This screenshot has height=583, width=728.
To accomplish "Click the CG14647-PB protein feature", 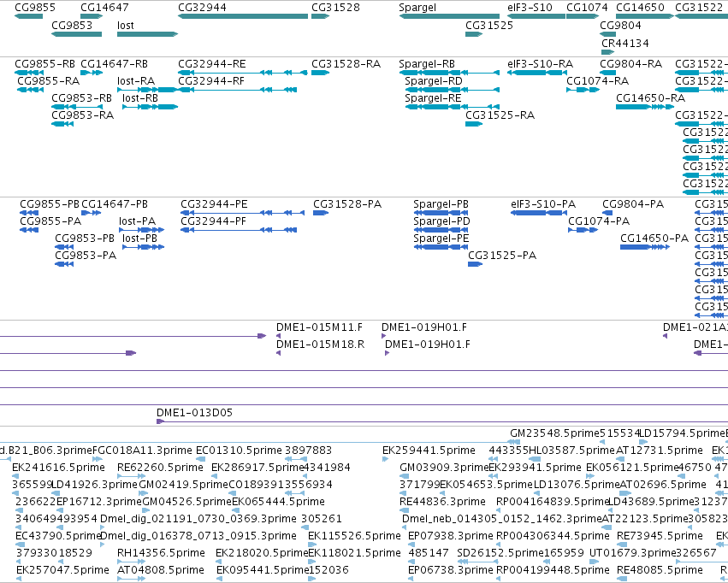I will tap(92, 212).
